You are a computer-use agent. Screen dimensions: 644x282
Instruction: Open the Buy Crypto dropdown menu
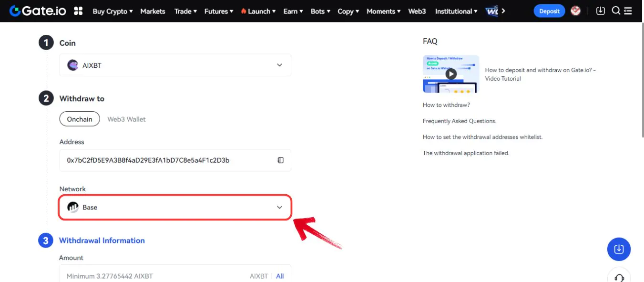pos(113,11)
